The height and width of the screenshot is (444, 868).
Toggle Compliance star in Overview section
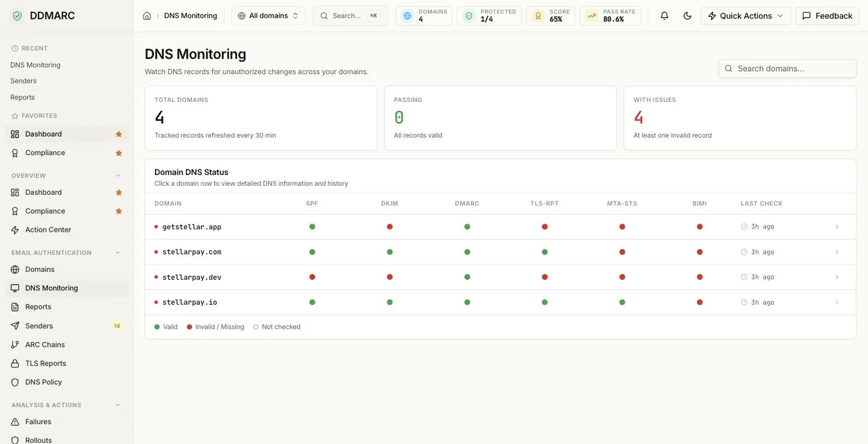[x=119, y=211]
